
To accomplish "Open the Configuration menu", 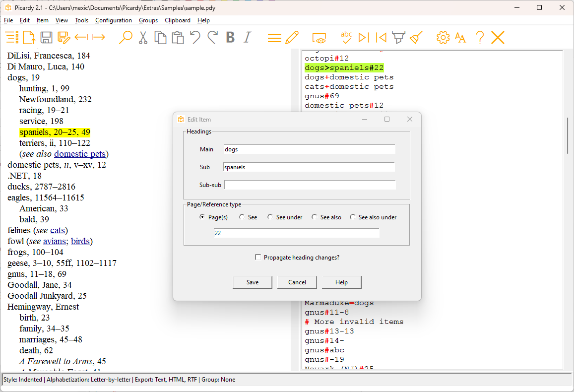I will click(114, 20).
